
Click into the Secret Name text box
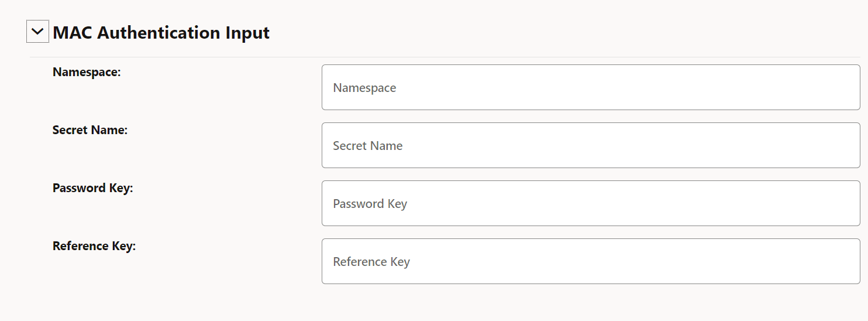[591, 145]
